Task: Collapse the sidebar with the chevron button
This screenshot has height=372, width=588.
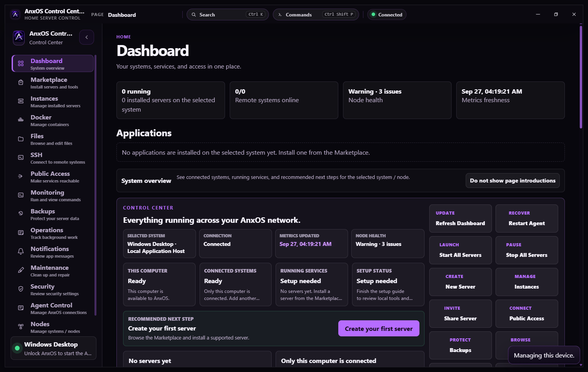Action: point(87,37)
